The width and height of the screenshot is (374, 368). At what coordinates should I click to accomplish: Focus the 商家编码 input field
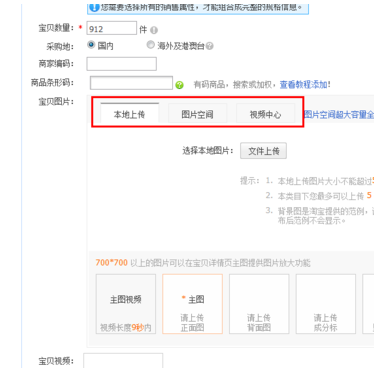[121, 64]
